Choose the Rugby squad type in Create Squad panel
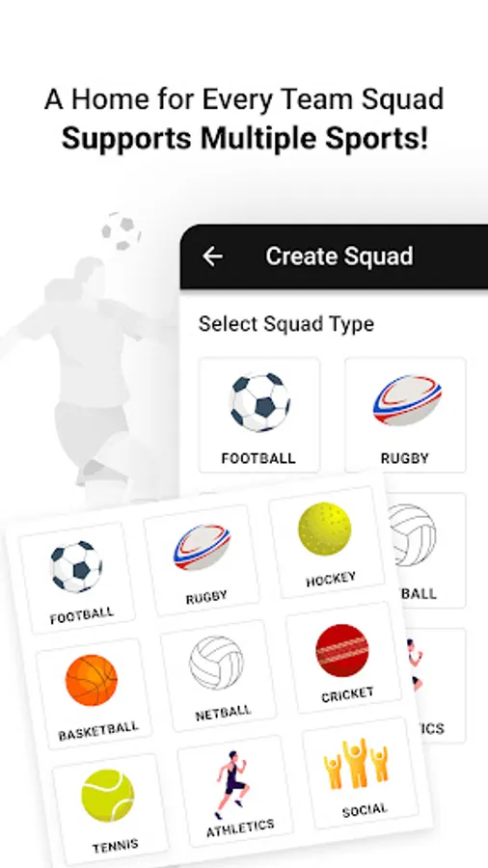 tap(405, 415)
